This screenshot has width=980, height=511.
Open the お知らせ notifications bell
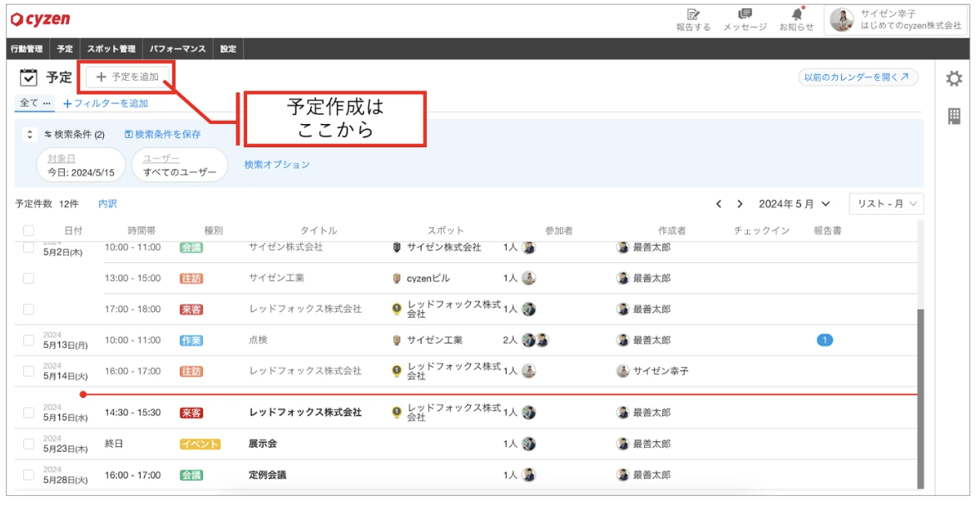pyautogui.click(x=796, y=20)
